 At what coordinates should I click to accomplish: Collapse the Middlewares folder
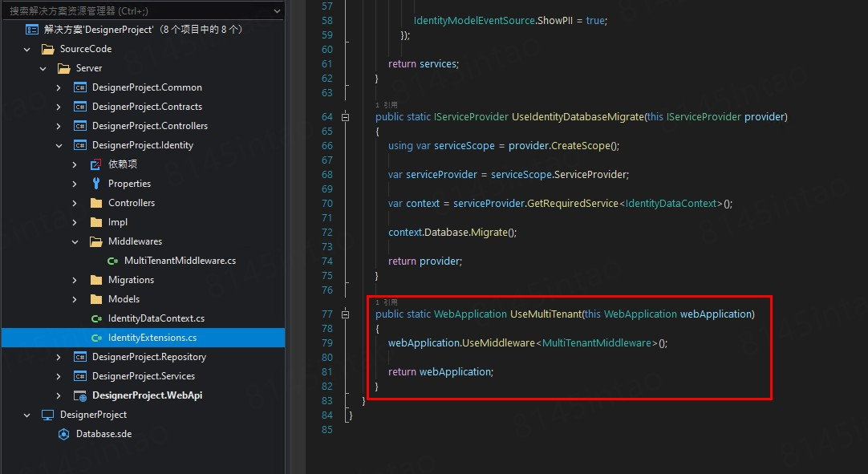coord(75,241)
